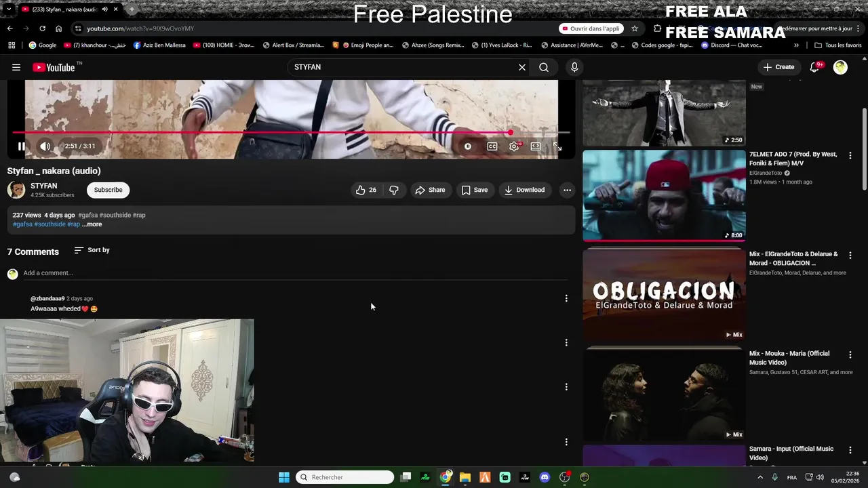Open the STYFAN channel avatar
Screen dimensions: 868x488
point(16,190)
